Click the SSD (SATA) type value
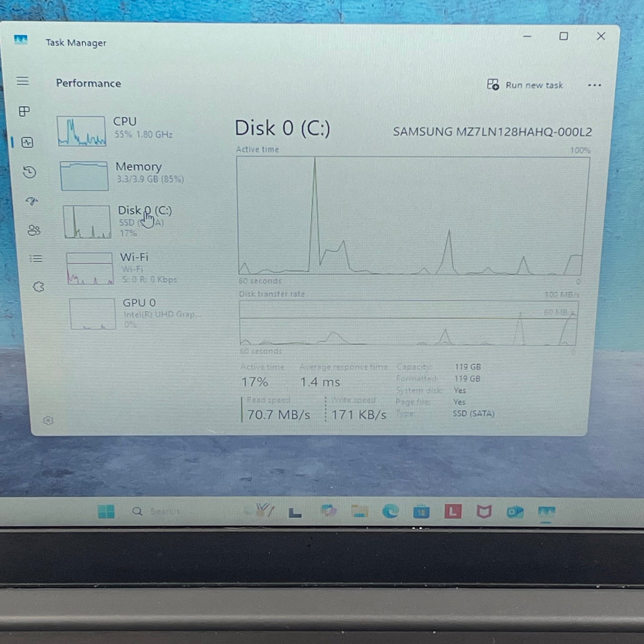Screen dimensions: 644x644 pos(474,414)
